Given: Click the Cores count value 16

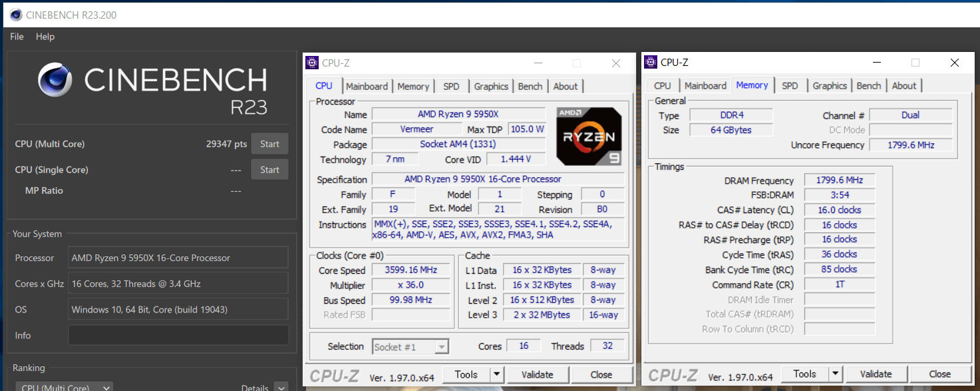Looking at the screenshot, I should point(524,346).
